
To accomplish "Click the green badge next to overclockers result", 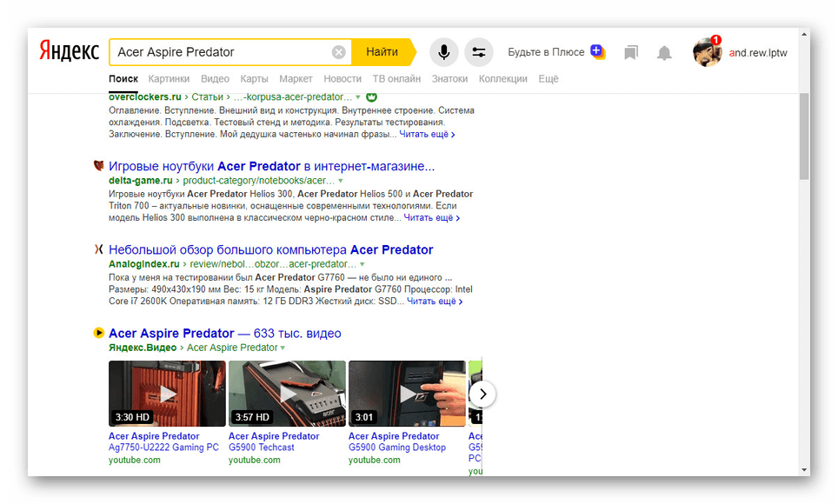I will (x=371, y=96).
